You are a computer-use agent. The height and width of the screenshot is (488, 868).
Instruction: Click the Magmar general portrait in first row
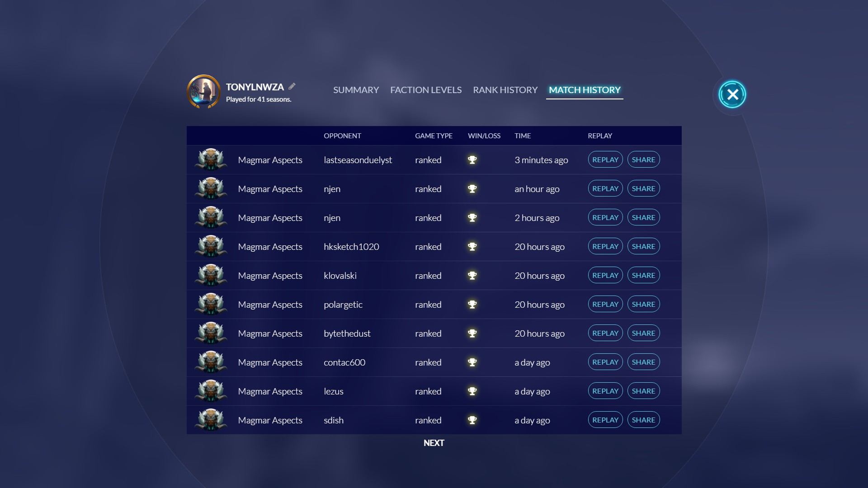click(x=211, y=160)
